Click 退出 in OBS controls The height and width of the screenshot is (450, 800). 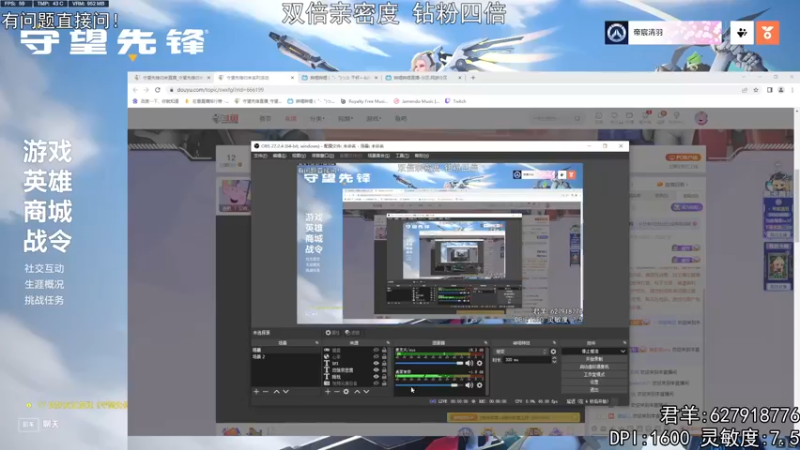(594, 390)
